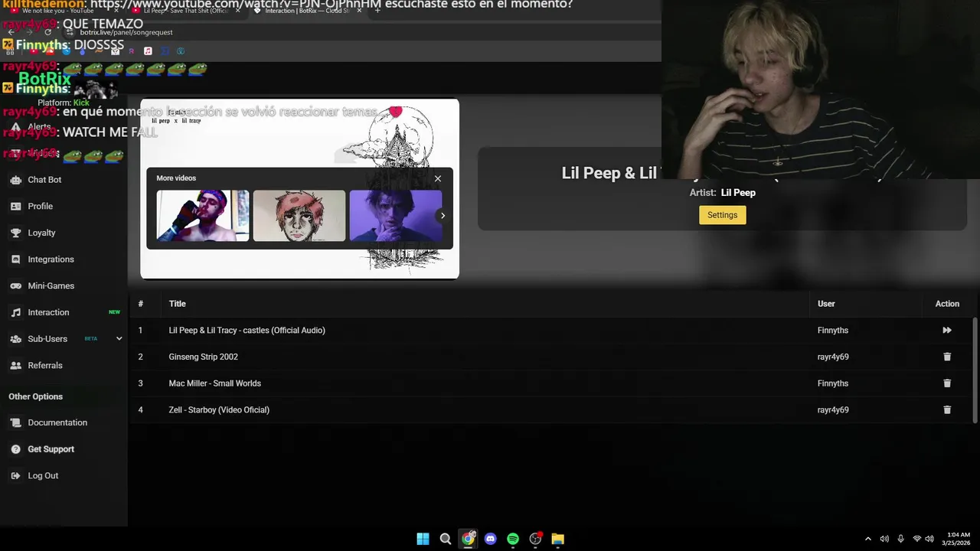Open the Wi-Fi network tray icon

[916, 539]
